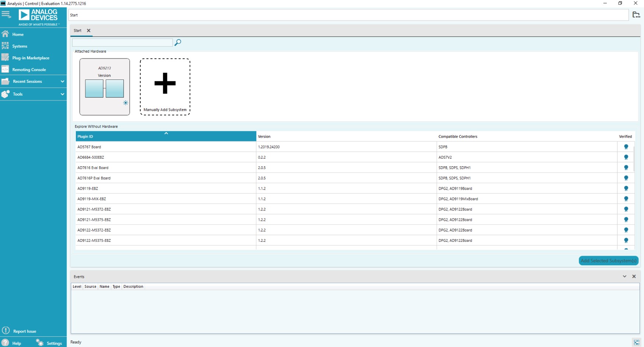Image resolution: width=644 pixels, height=347 pixels.
Task: Click the search magnifier icon
Action: pyautogui.click(x=178, y=43)
